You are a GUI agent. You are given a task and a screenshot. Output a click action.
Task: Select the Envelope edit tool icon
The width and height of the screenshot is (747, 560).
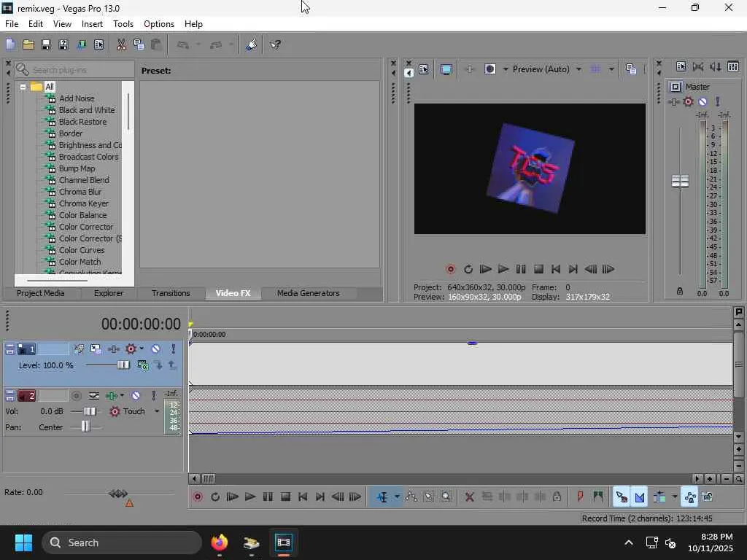411,497
